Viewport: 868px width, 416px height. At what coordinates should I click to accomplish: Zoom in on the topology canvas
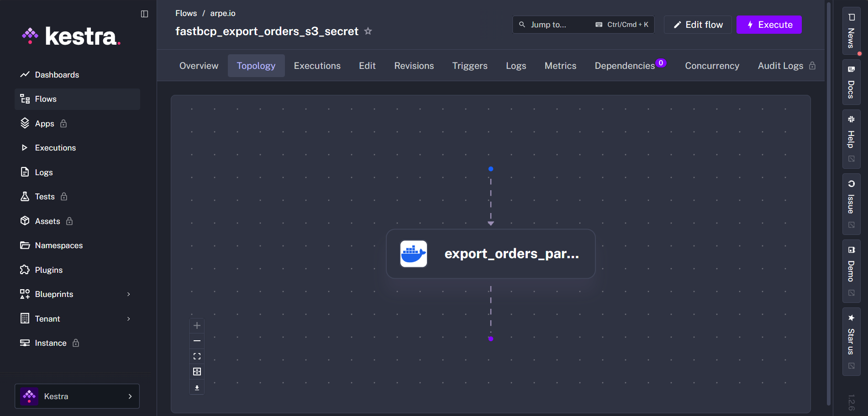pos(197,325)
